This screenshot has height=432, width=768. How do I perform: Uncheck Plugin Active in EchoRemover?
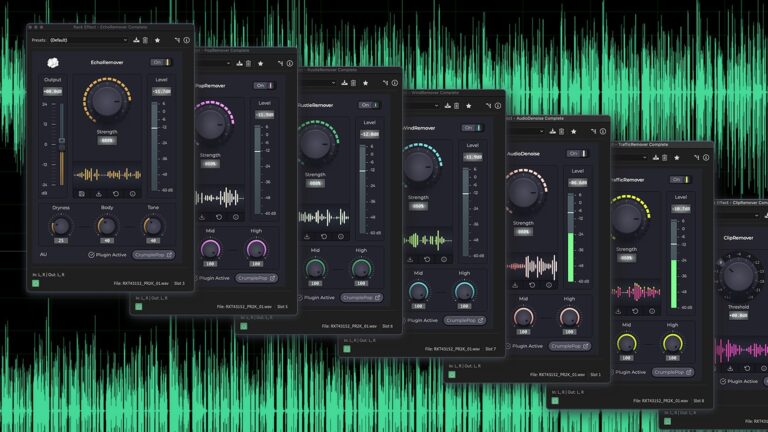[91, 255]
